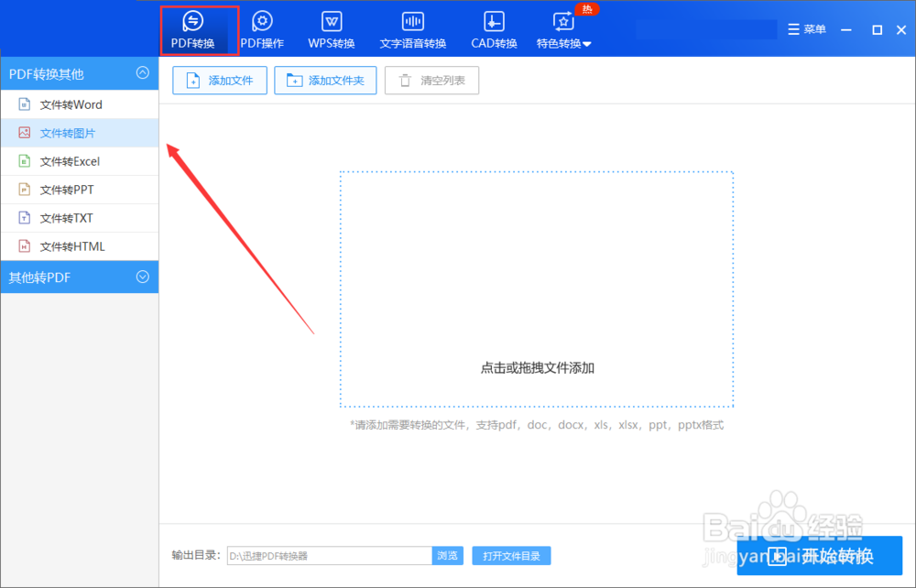Viewport: 916px width, 588px height.
Task: Switch to WPS转换 conversion mode
Action: click(x=331, y=27)
